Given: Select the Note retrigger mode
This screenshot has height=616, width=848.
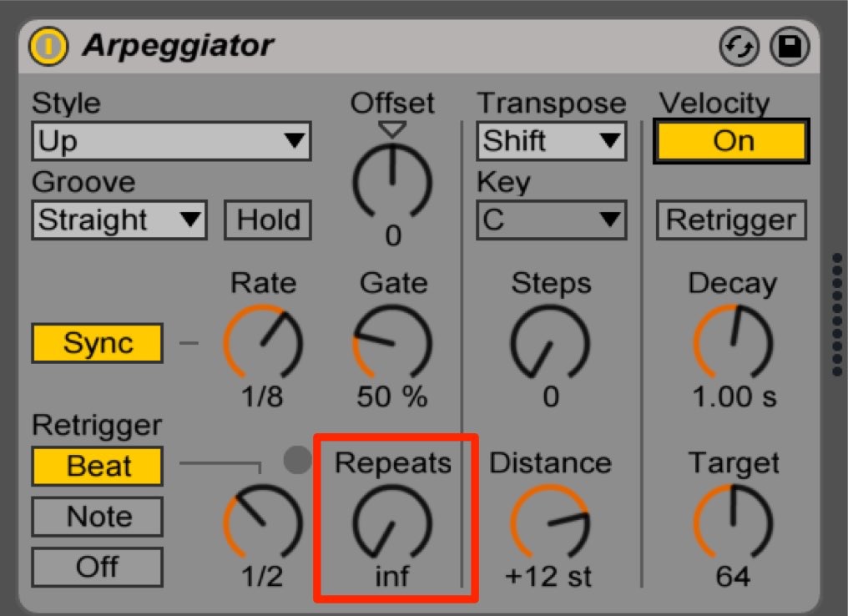Looking at the screenshot, I should 98,517.
